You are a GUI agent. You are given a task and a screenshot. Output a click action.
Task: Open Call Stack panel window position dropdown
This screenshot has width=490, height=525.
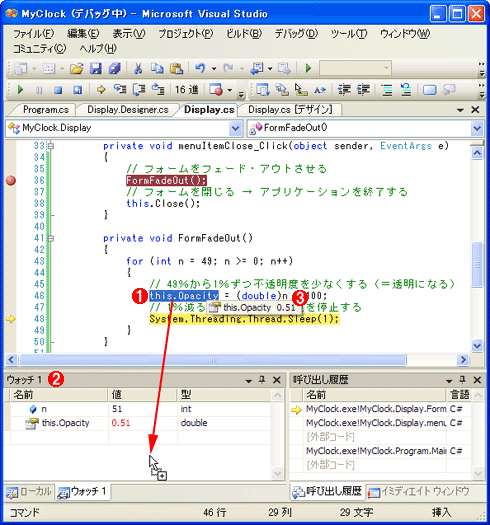449,381
